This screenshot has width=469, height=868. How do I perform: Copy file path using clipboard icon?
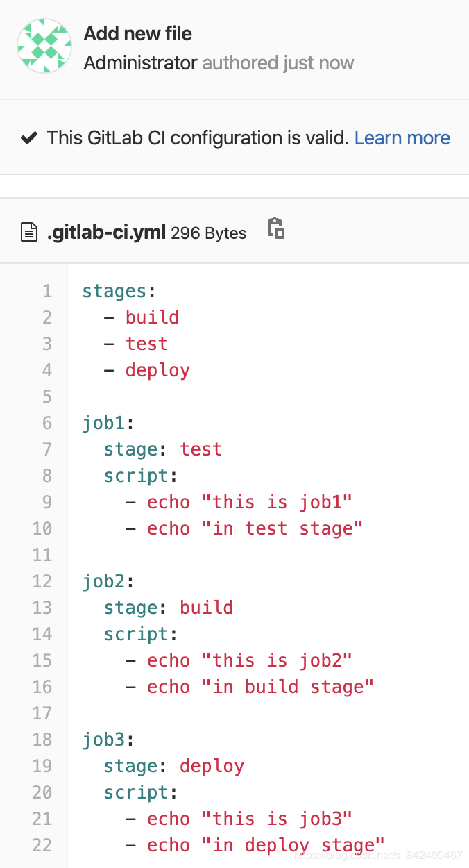(276, 228)
